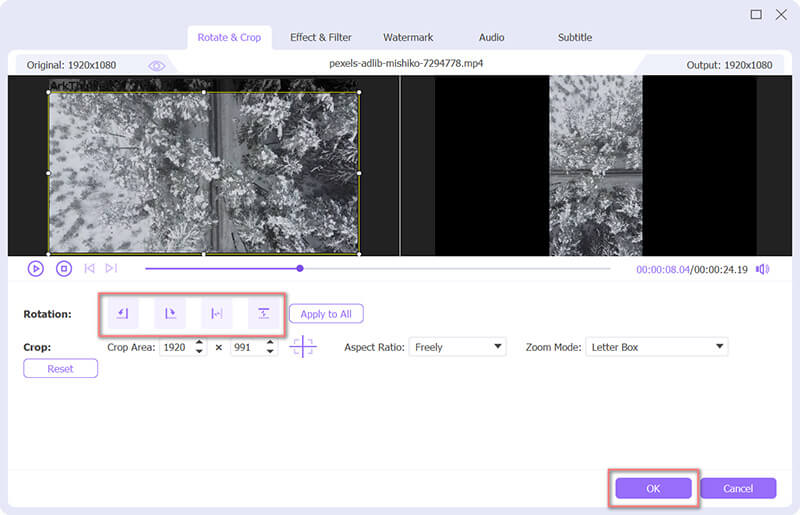The height and width of the screenshot is (515, 800).
Task: Stop the video playback
Action: 64,268
